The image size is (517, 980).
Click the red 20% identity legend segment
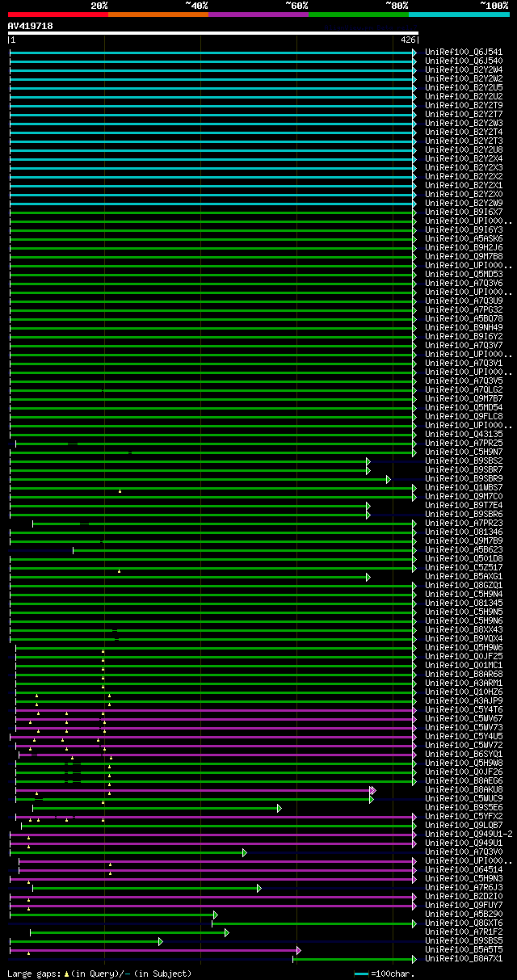click(57, 15)
